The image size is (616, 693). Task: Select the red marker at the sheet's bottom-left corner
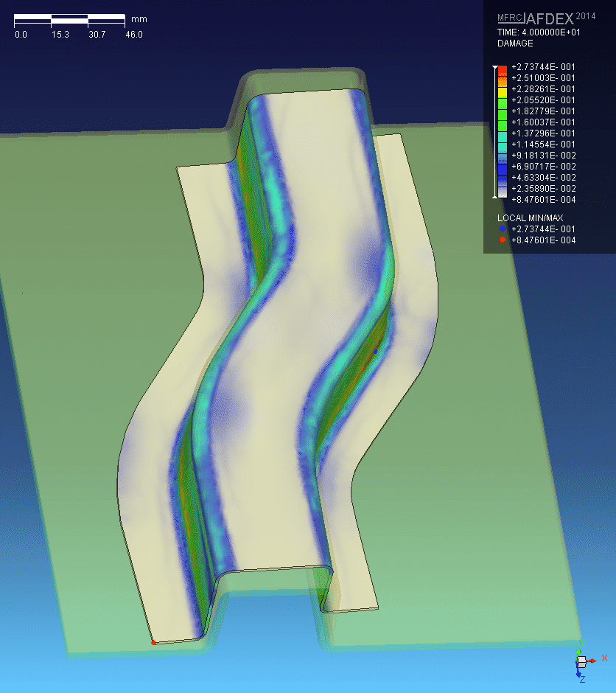[153, 642]
